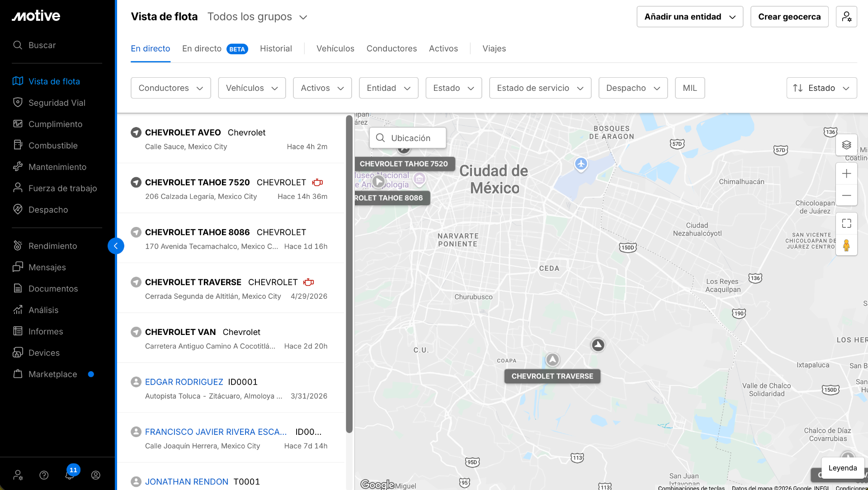Select the CHEVROLET TAHOE 8086 list row
Screen dimensions: 868x490
click(x=231, y=239)
